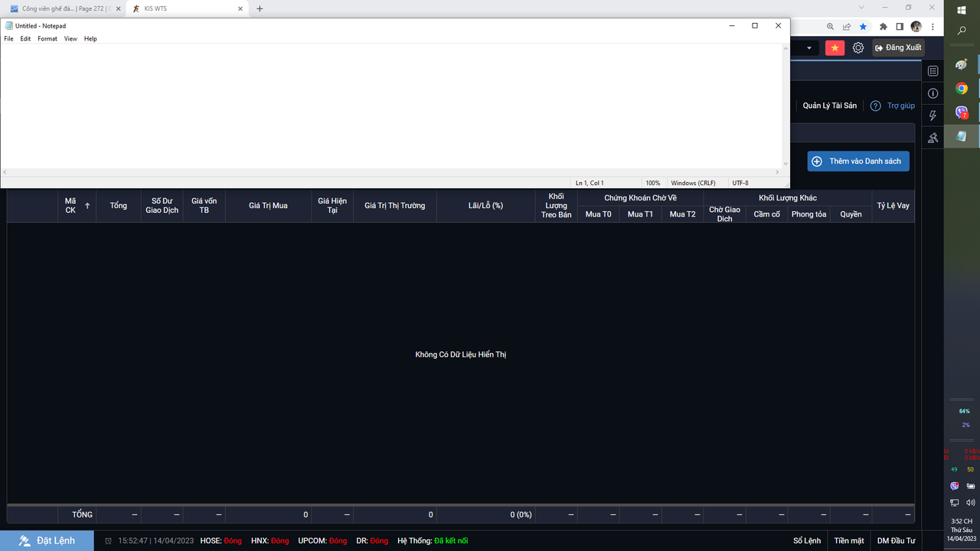The width and height of the screenshot is (980, 551).
Task: Click the Notepad vertical scrollbar up arrow
Action: [x=786, y=47]
